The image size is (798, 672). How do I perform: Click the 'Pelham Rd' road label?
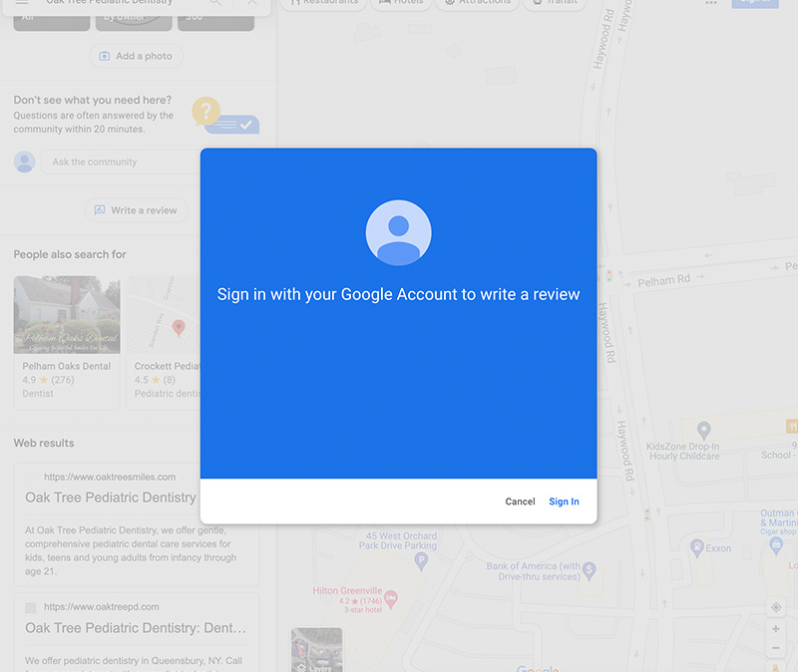coord(663,280)
